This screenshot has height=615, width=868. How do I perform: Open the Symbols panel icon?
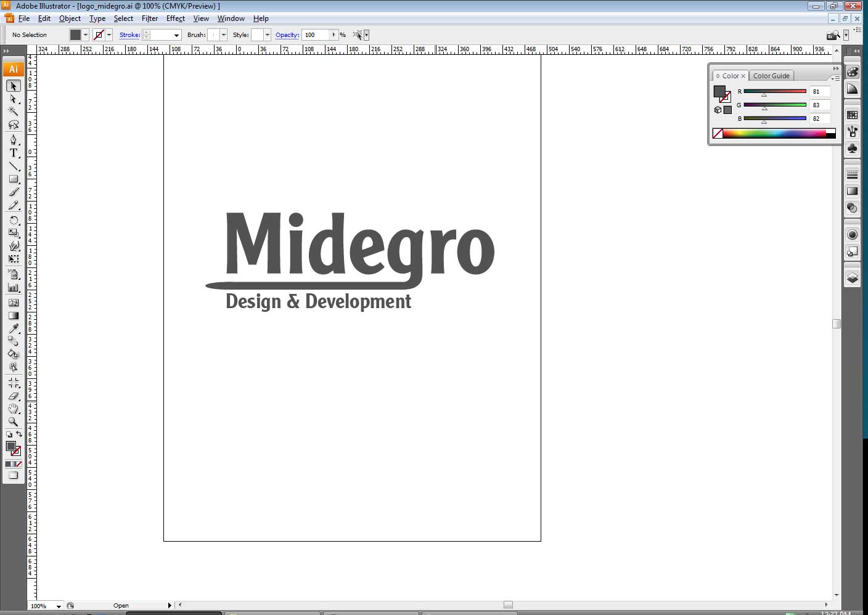[852, 149]
